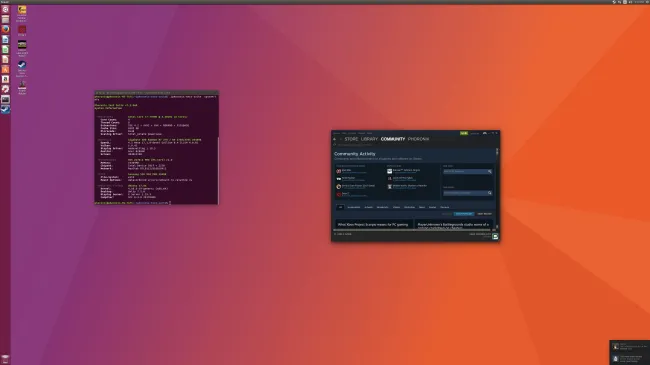Switch to Terminal via launcher icon
Viewport: 650px width, 365px height.
click(5, 100)
